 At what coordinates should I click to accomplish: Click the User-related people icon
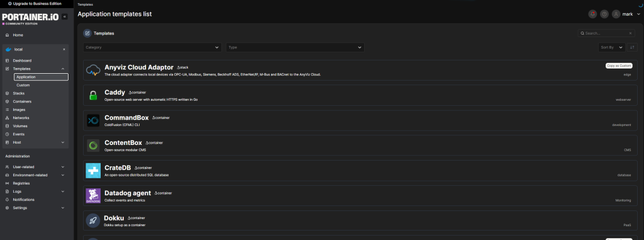(7, 167)
